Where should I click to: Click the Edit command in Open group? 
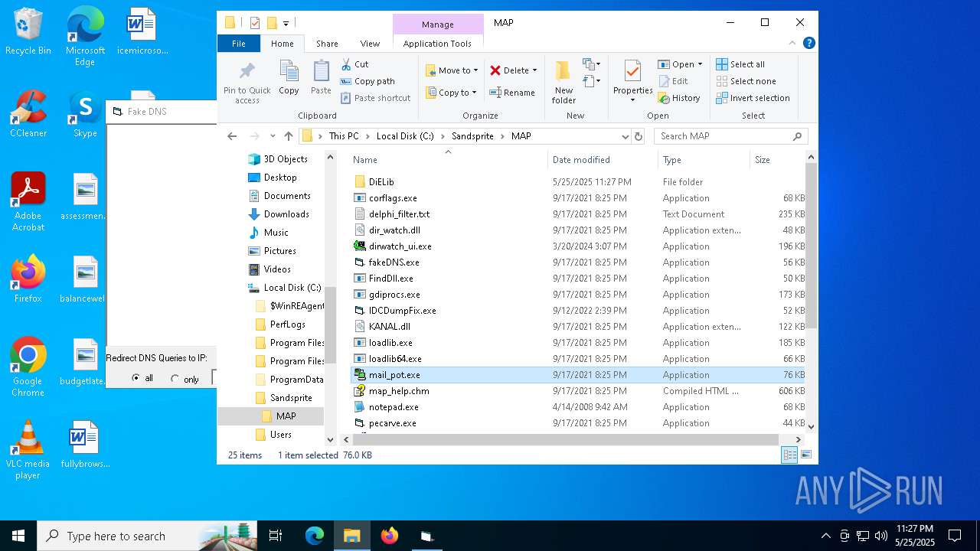pos(673,81)
